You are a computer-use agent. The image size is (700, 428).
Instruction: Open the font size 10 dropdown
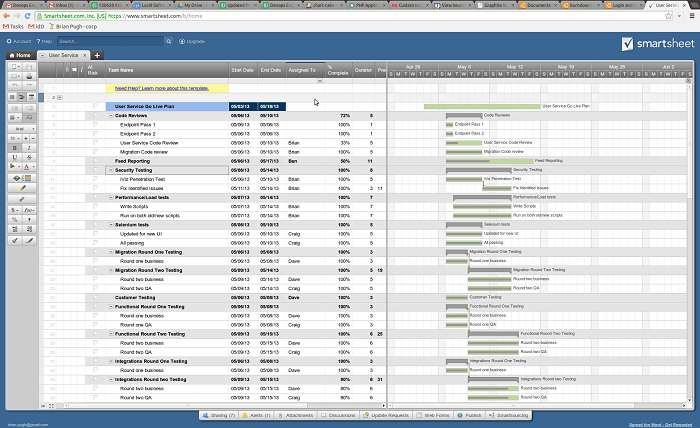[x=15, y=138]
